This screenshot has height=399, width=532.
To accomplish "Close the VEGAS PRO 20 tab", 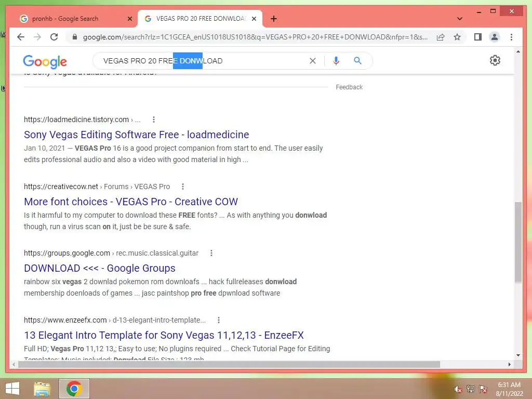I will click(254, 19).
